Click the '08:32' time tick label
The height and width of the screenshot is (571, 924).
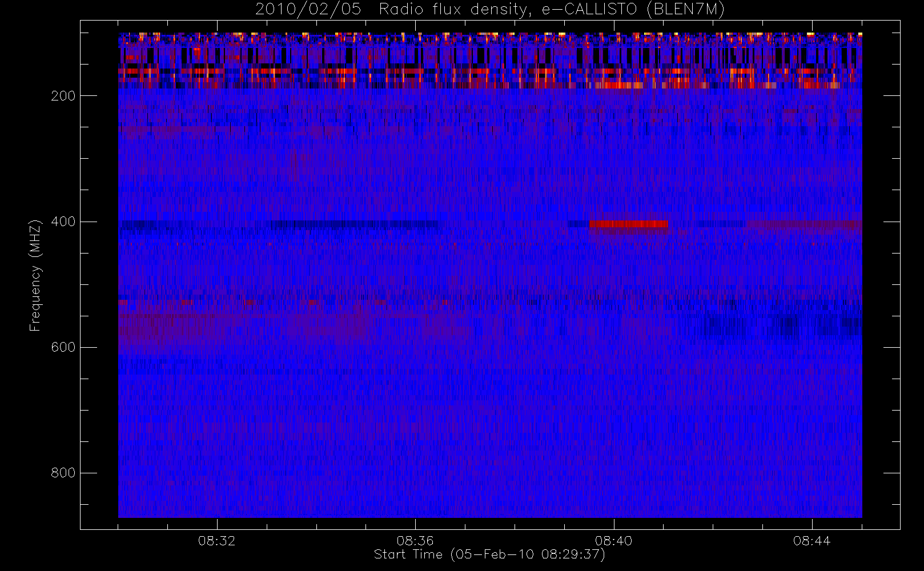coord(217,541)
